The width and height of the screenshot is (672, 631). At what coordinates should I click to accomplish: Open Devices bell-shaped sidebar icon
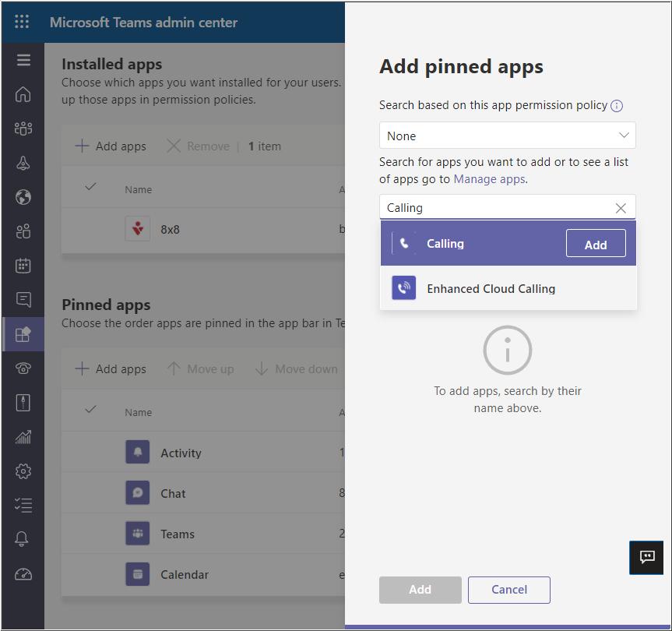coord(23,163)
